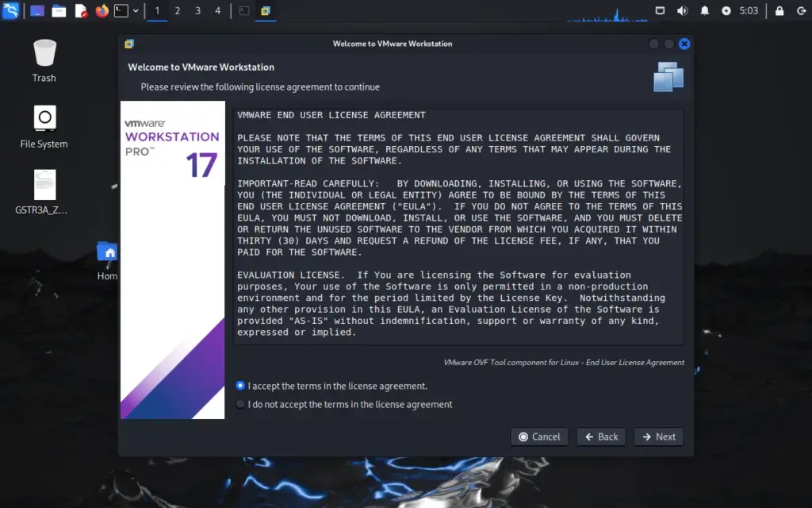The image size is (812, 508).
Task: Switch to workspace 1
Action: coord(157,11)
